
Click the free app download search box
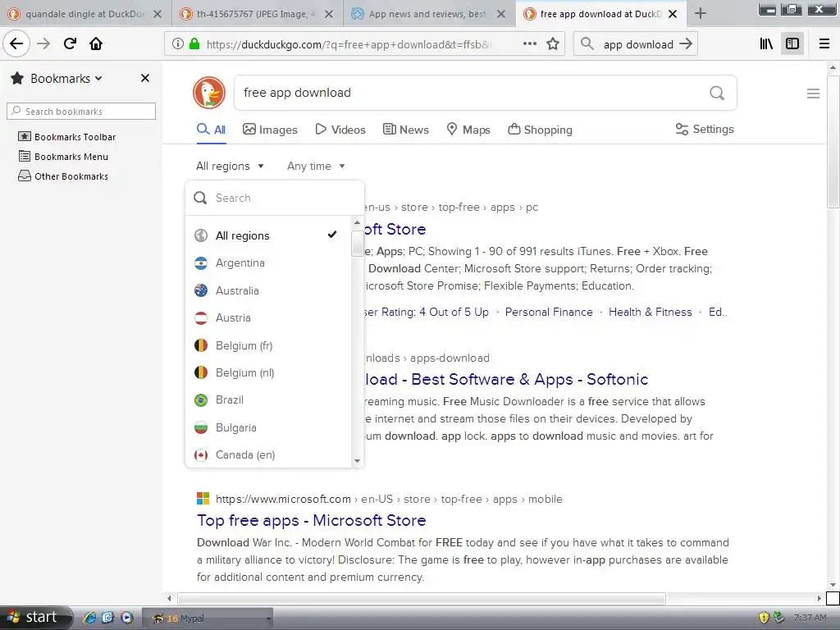[472, 93]
